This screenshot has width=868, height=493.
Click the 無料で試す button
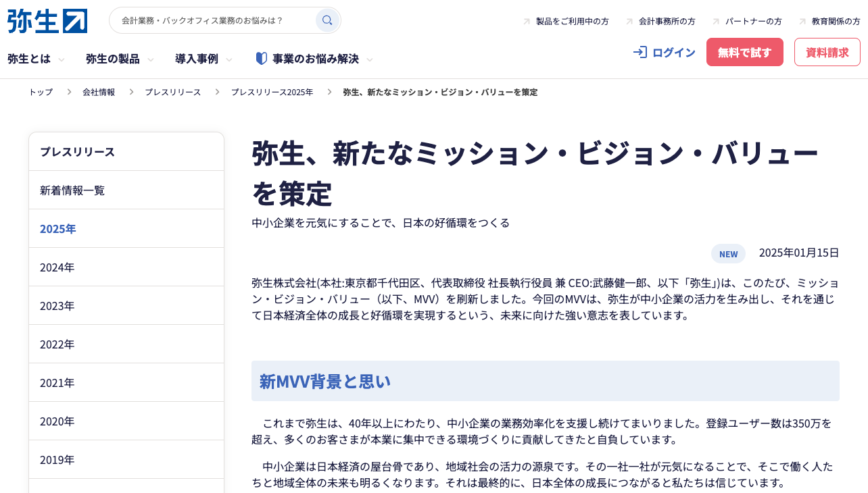[x=745, y=52]
